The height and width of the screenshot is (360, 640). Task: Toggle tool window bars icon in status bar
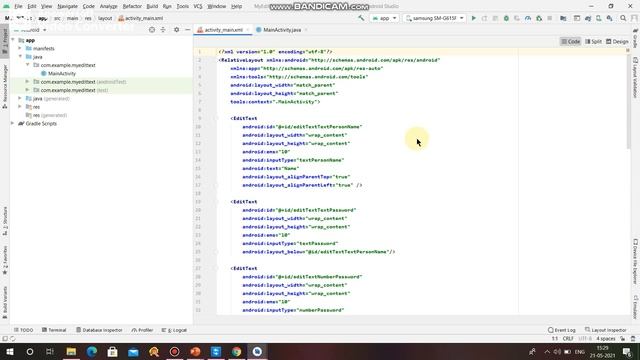[x=5, y=339]
